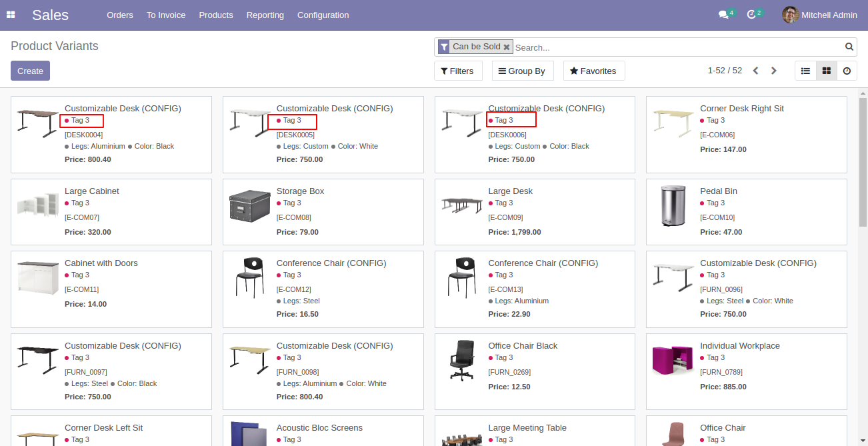The height and width of the screenshot is (446, 868).
Task: Open the Corner Desk Right Sit thumbnail
Action: coord(674,123)
